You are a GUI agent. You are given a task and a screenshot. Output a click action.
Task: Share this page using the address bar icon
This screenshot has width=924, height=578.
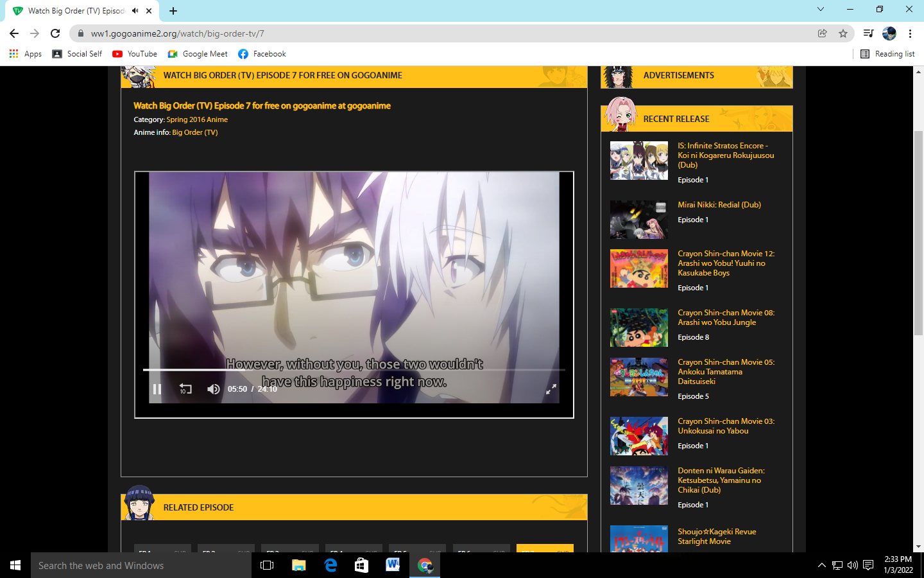pos(822,33)
